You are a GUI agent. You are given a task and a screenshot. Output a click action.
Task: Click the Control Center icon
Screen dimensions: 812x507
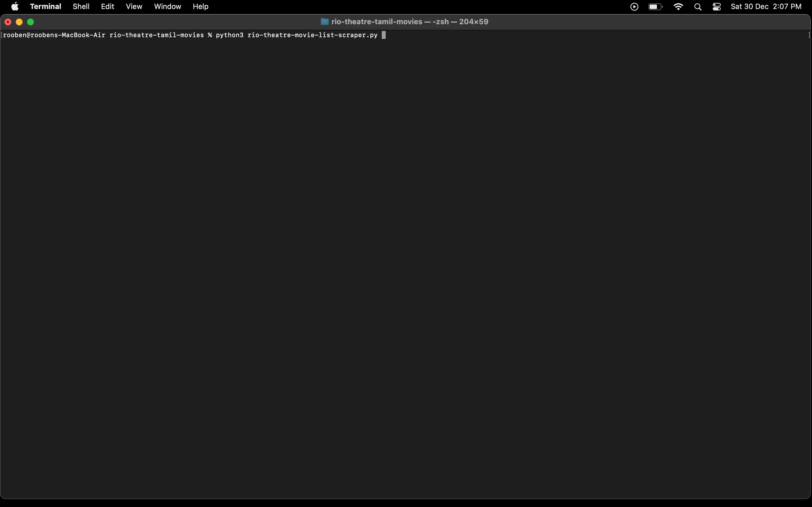click(717, 6)
